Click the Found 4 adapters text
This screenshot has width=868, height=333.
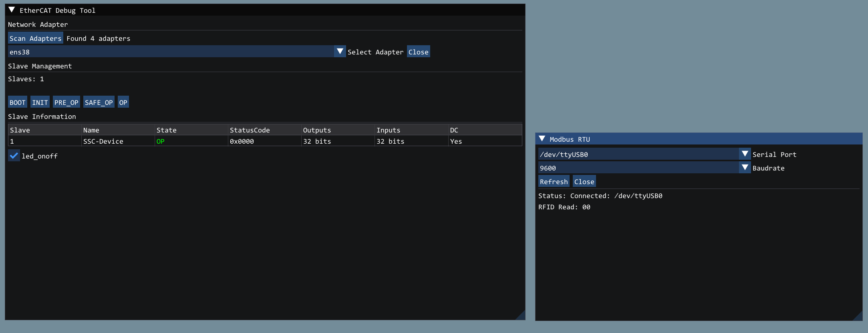click(x=99, y=38)
